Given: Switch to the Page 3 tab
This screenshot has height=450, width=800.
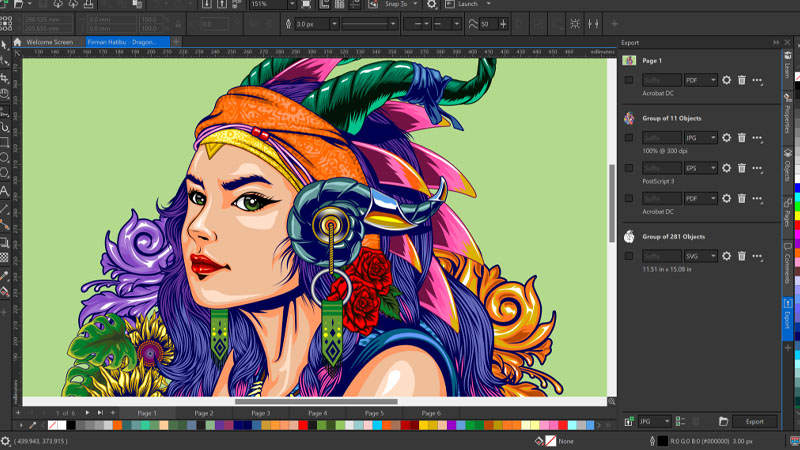Looking at the screenshot, I should coord(261,413).
